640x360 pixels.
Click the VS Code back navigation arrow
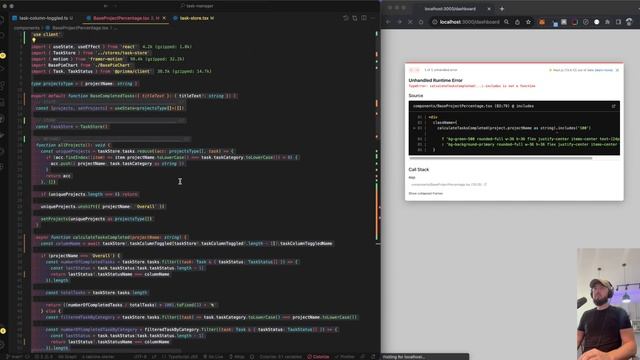(x=106, y=6)
